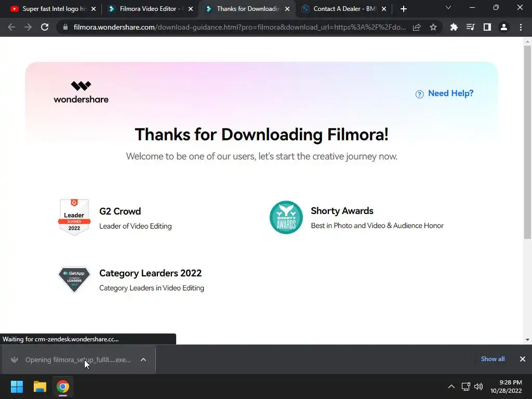532x399 pixels.
Task: Click the G2 Leader Summer 2022 badge
Action: (74, 217)
